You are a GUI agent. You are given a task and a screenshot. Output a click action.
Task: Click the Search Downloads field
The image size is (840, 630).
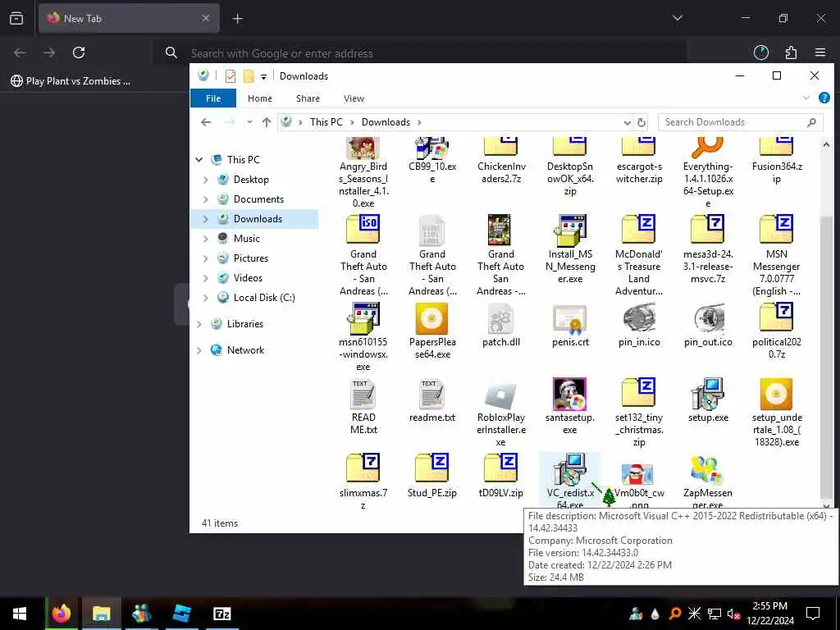pos(741,122)
